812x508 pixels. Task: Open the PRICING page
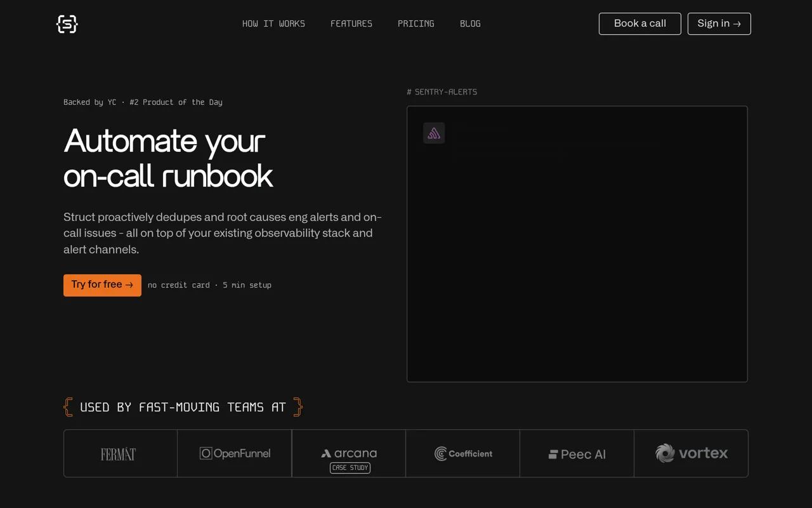pyautogui.click(x=416, y=23)
